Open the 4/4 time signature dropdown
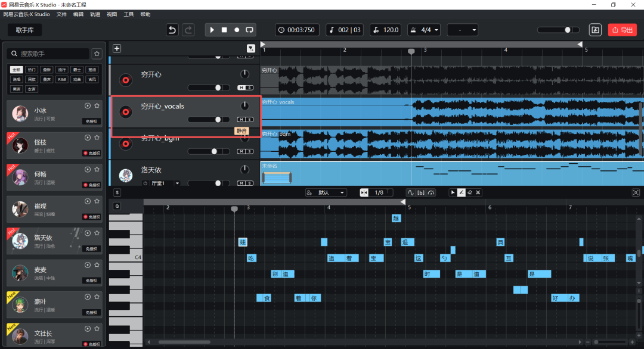The width and height of the screenshot is (644, 349). pyautogui.click(x=425, y=30)
